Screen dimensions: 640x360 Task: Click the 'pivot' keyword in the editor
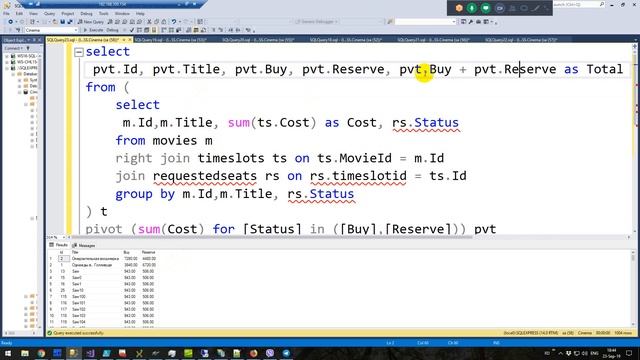(104, 229)
